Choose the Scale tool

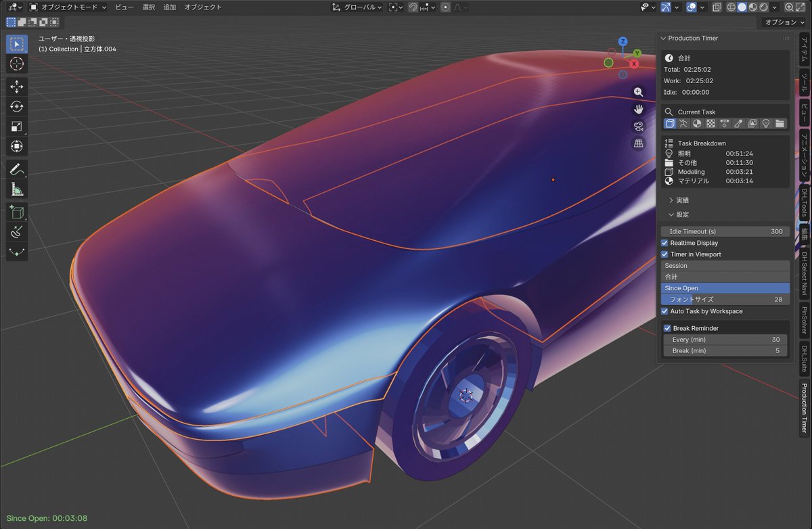coord(17,127)
